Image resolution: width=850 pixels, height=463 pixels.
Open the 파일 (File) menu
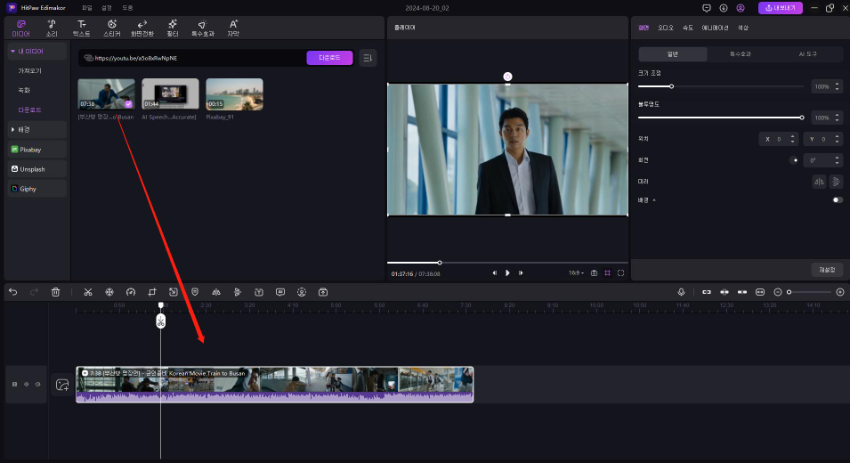pos(86,7)
